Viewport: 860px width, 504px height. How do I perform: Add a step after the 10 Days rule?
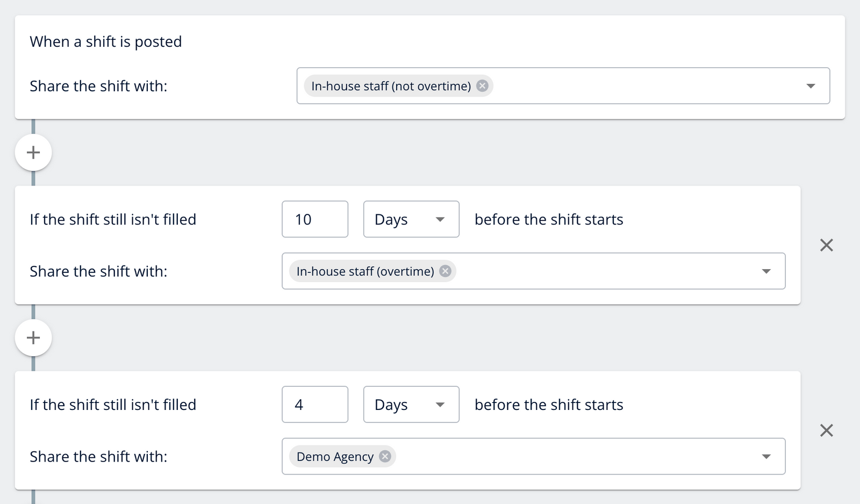(x=33, y=337)
